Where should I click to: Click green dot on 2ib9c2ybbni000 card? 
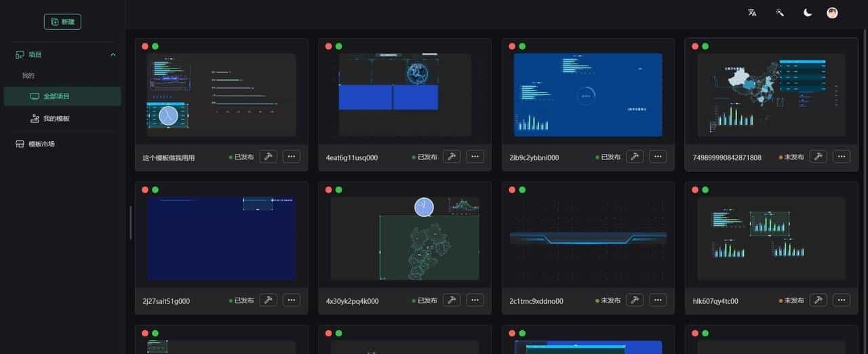click(522, 46)
